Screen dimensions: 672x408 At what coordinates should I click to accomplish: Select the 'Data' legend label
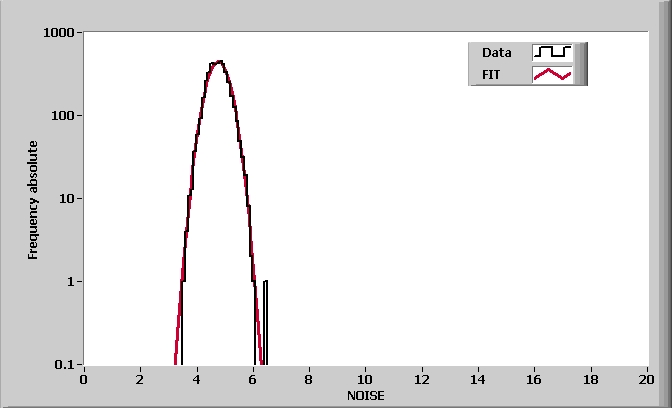click(x=496, y=53)
